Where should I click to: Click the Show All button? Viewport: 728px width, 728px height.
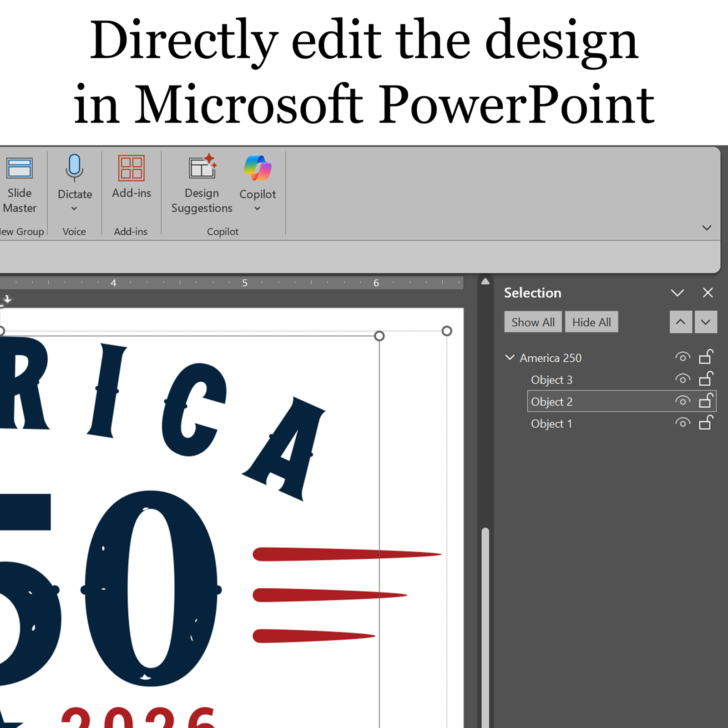click(x=533, y=322)
